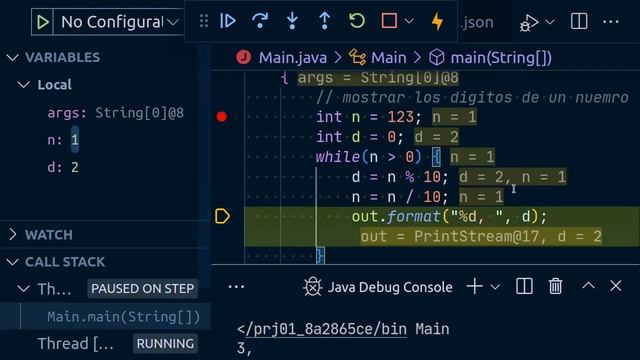The height and width of the screenshot is (360, 640).
Task: Restart the debug session
Action: (357, 21)
